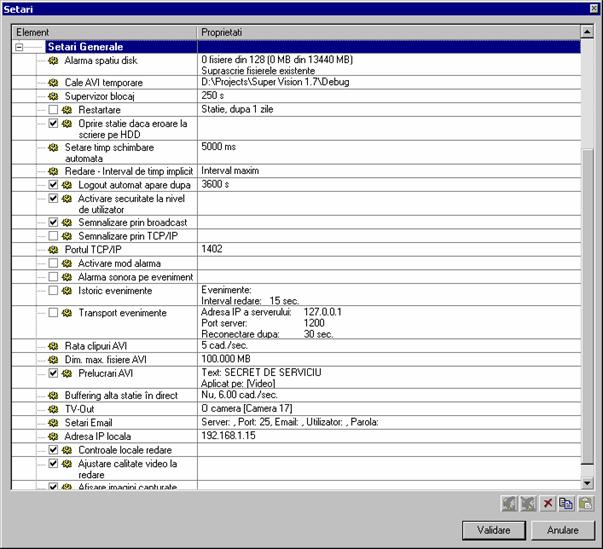This screenshot has width=603, height=549.
Task: Click the gear icon beside Alarma spatiu disk
Action: tap(54, 61)
